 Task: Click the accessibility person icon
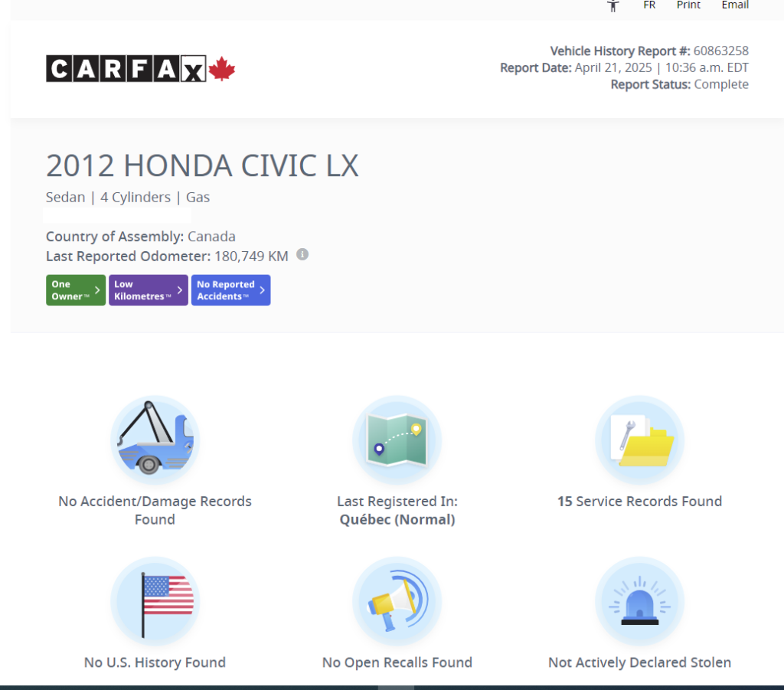613,5
